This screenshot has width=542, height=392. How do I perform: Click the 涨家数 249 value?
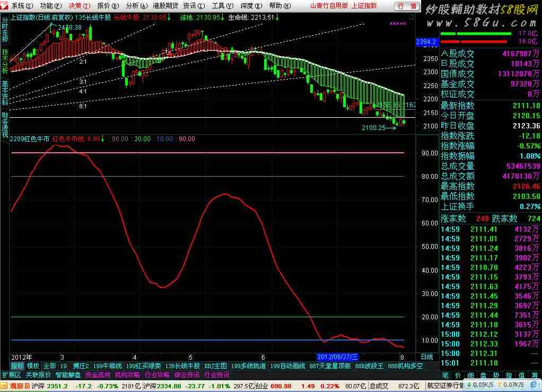(482, 219)
